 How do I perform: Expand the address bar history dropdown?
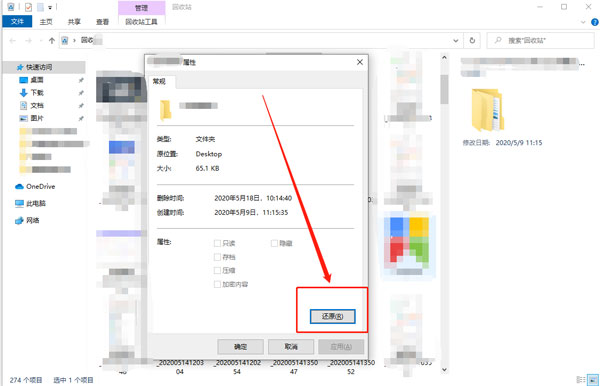coord(456,40)
